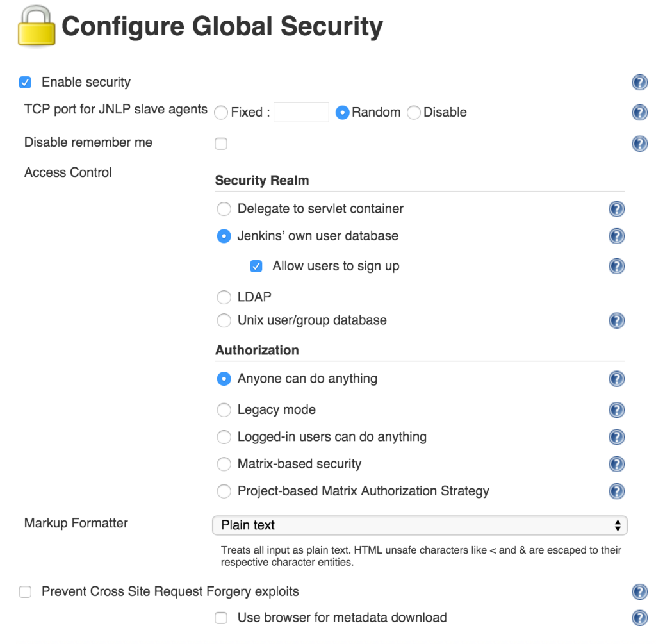The height and width of the screenshot is (644, 656).
Task: Open help for TCP port JNLP agents
Action: (639, 113)
